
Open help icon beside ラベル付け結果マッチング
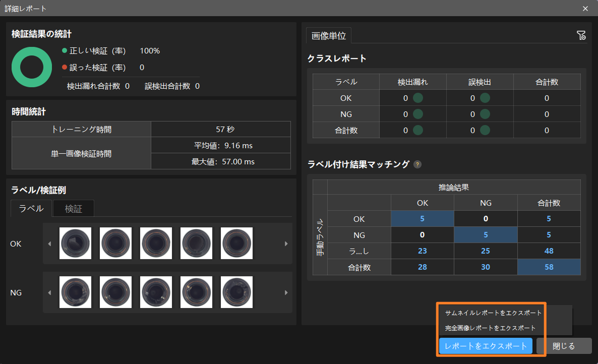tap(417, 164)
